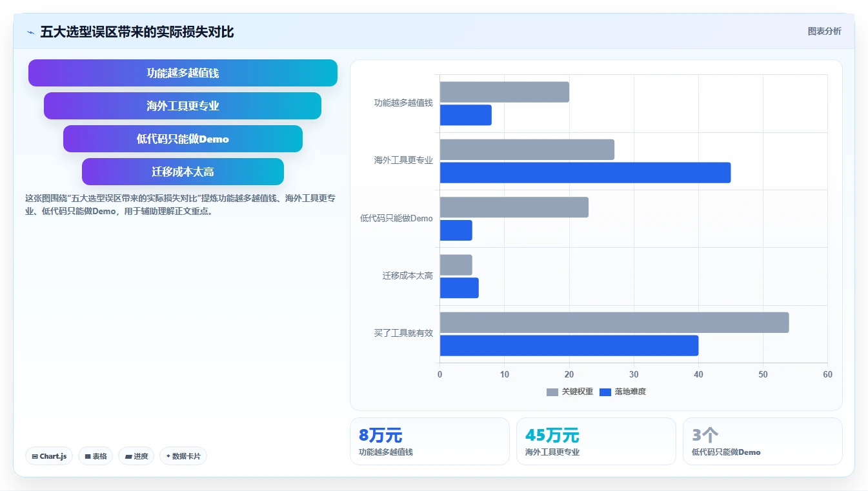Click the 表格 tag
Screen dimensions: 868x491
[96, 456]
